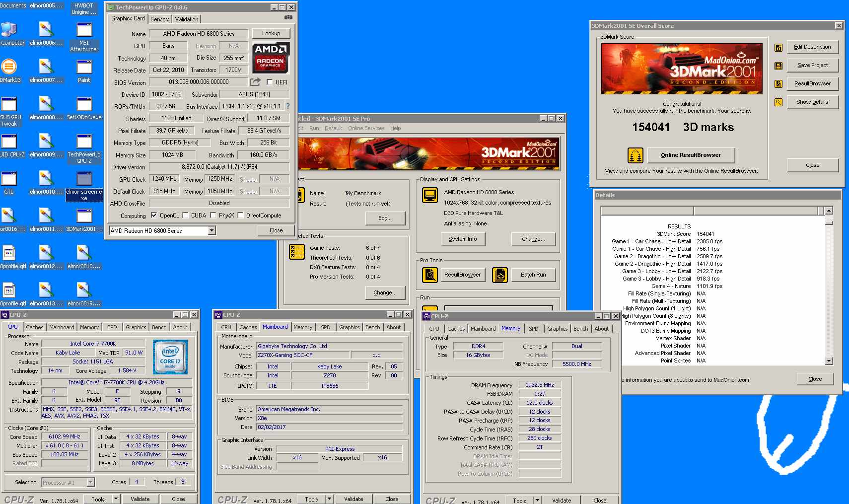The image size is (849, 504).
Task: Open the elmor-screen.exe desktop icon
Action: coord(84,186)
